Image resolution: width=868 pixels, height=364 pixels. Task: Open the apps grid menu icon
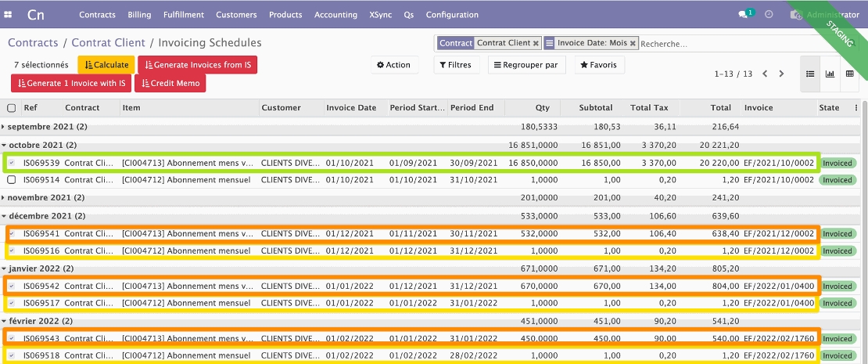tap(9, 15)
